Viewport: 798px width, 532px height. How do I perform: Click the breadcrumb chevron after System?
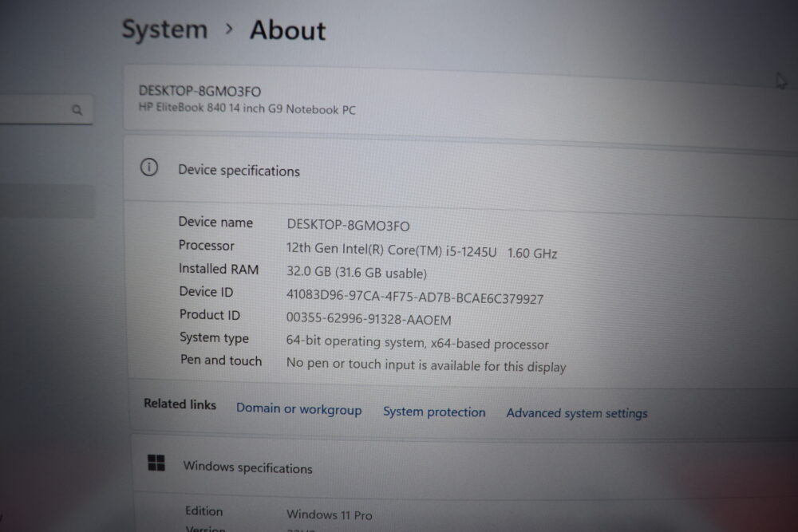tap(229, 29)
